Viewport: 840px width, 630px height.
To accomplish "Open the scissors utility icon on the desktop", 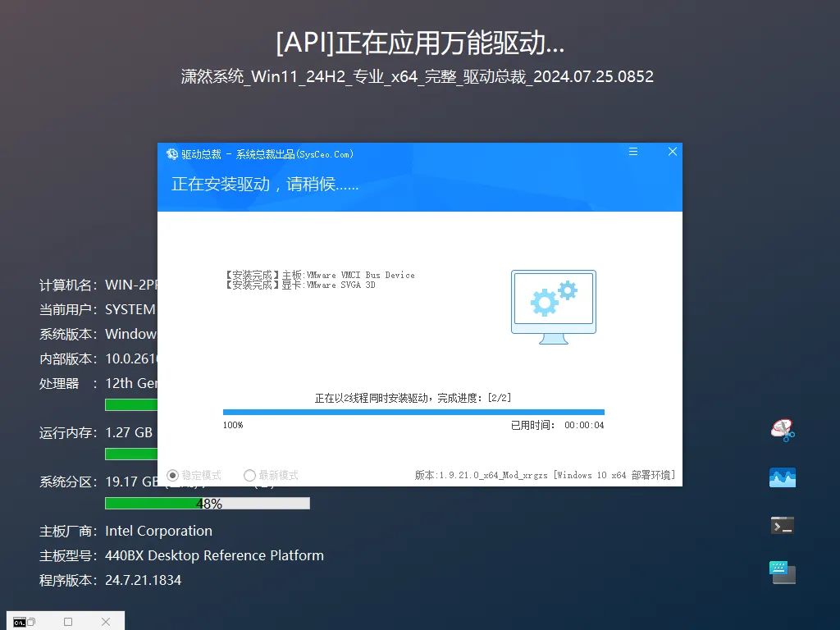I will pyautogui.click(x=782, y=429).
